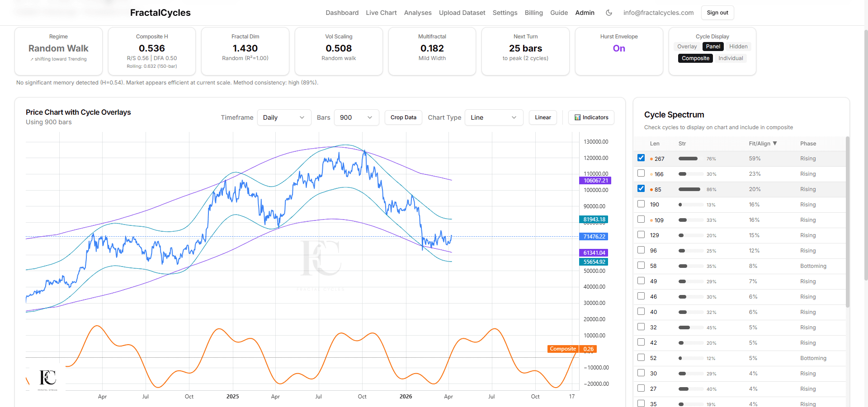Uncheck the 267-bar cycle checkbox
The image size is (868, 407).
point(641,158)
